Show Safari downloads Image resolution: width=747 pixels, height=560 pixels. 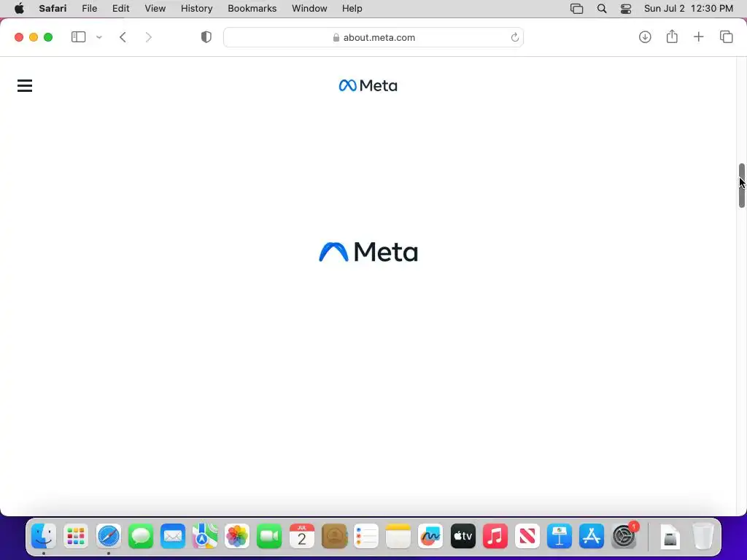[x=645, y=36]
